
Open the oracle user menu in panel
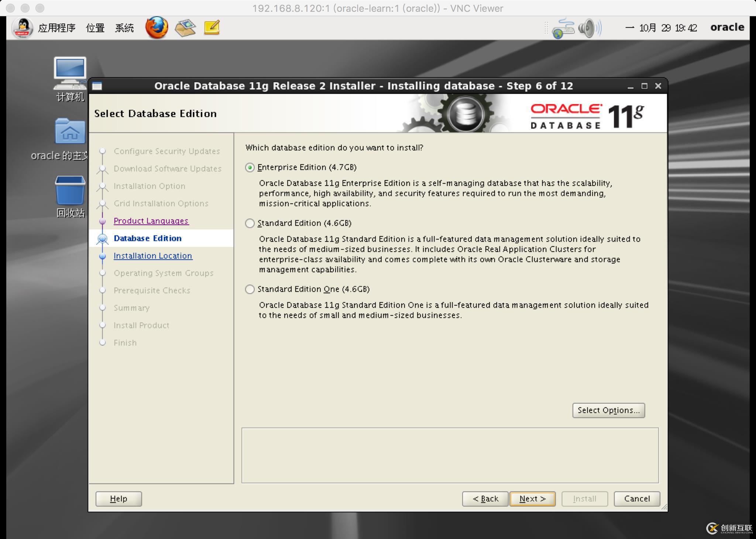(x=727, y=27)
